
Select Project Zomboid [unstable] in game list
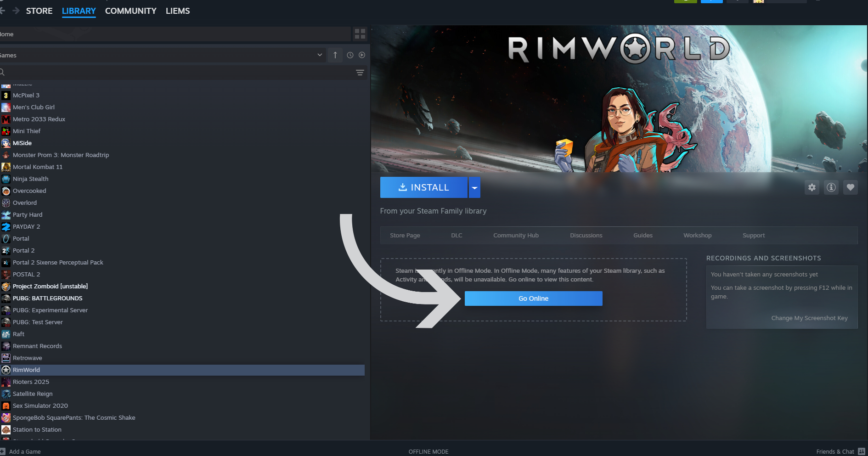pyautogui.click(x=50, y=286)
